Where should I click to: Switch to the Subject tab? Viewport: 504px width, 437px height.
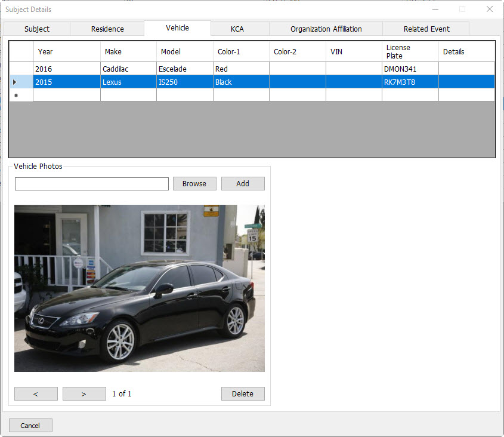coord(37,29)
